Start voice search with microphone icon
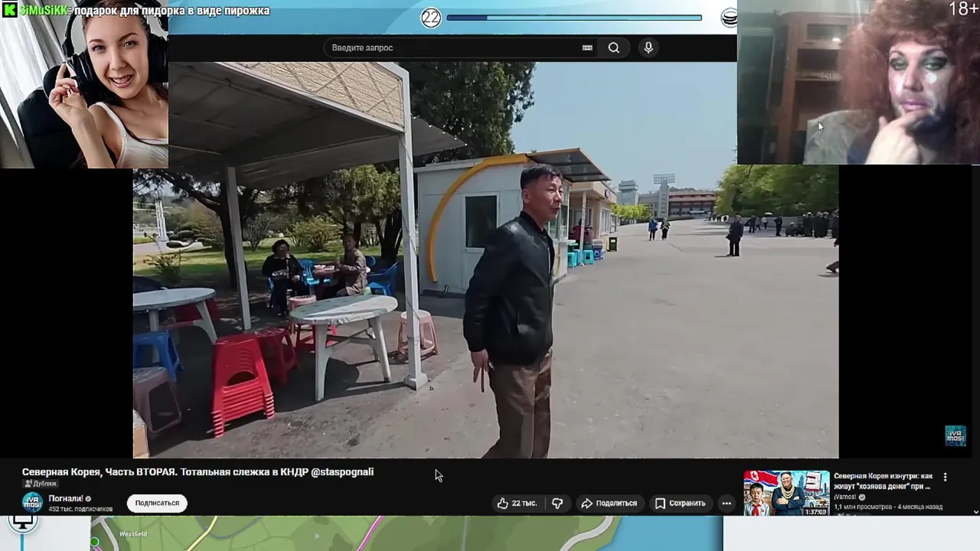 click(x=648, y=47)
